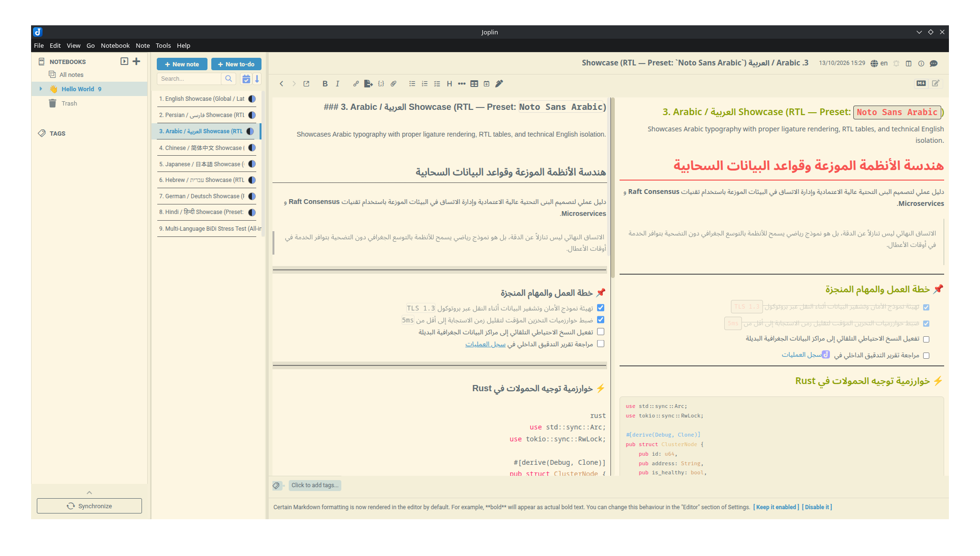Switch to Markdown editor mode
Screen dimensions: 980x556
pos(921,84)
